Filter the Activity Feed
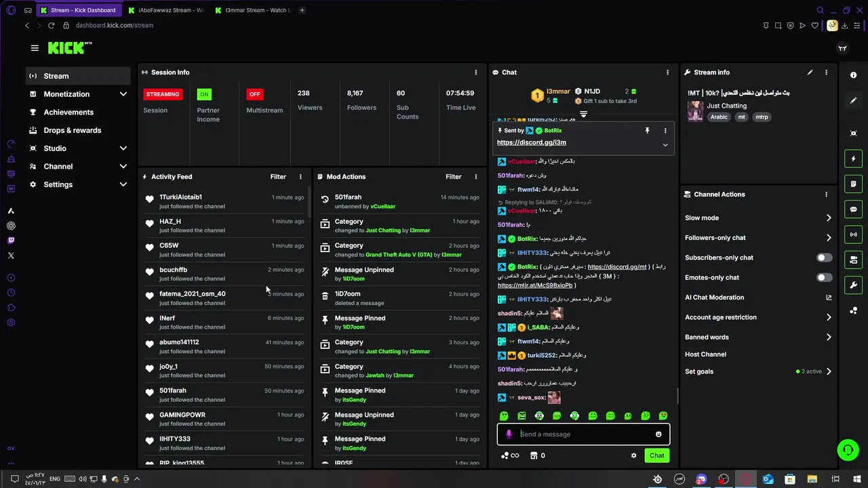 pyautogui.click(x=278, y=177)
